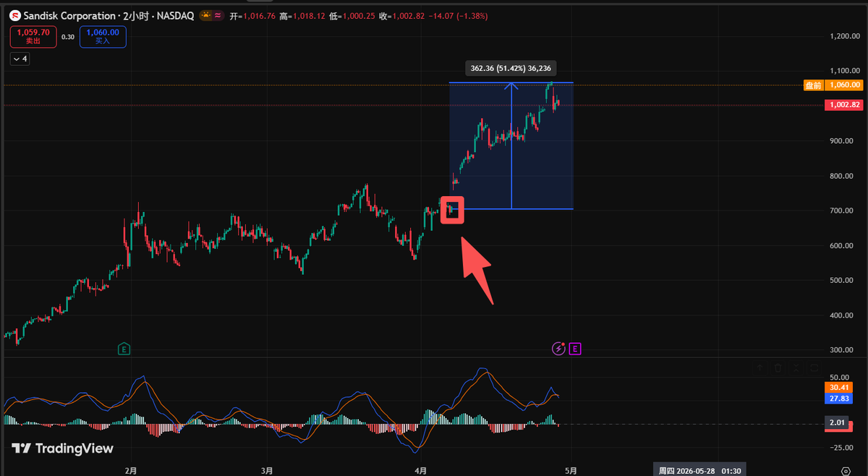The image size is (868, 476).
Task: Click the purple E earnings marker near 5月
Action: coord(575,349)
